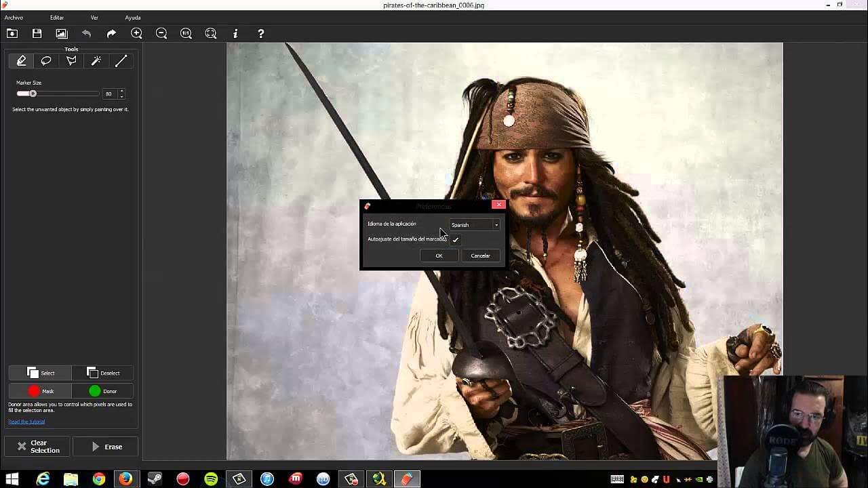The height and width of the screenshot is (488, 868).
Task: Confirm preferences with OK button
Action: [439, 256]
